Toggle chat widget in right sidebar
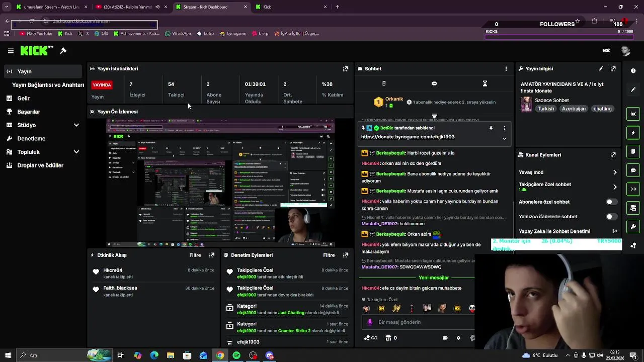This screenshot has width=644, height=362. [633, 170]
